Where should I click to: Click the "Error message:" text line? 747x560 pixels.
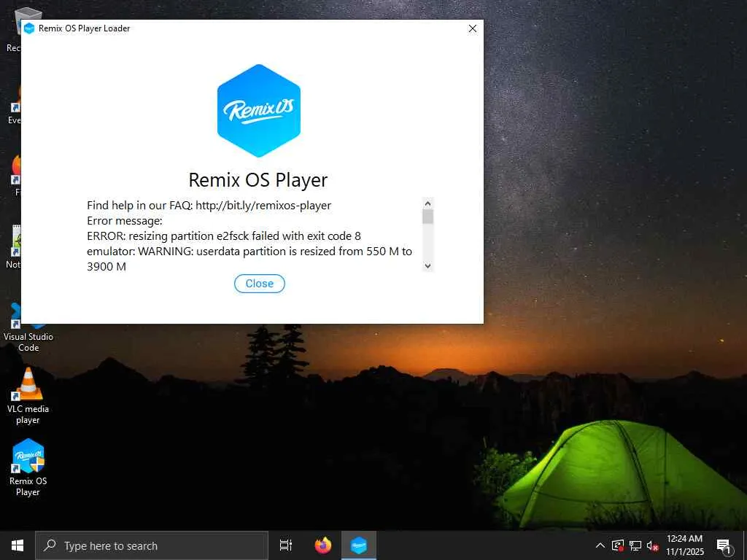click(125, 220)
